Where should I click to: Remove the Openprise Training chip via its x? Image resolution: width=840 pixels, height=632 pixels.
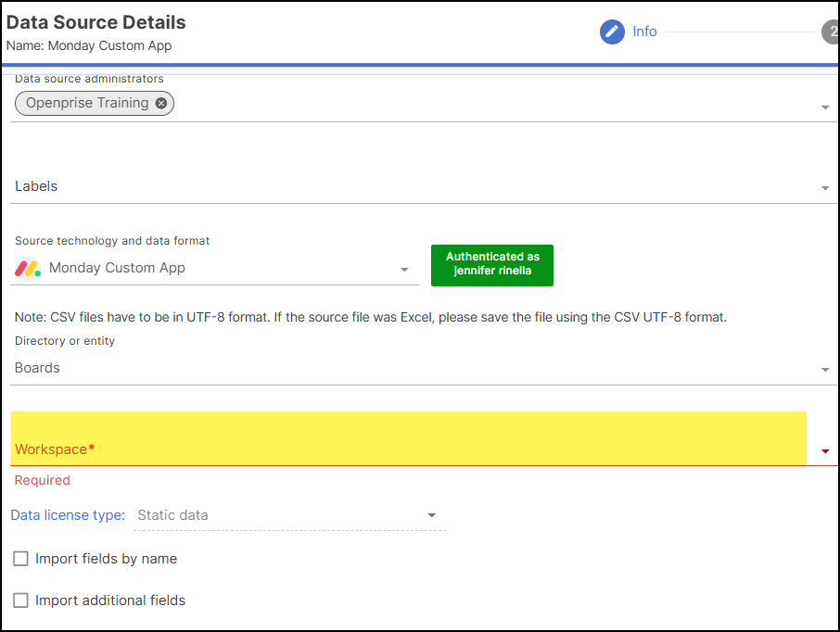pyautogui.click(x=161, y=103)
